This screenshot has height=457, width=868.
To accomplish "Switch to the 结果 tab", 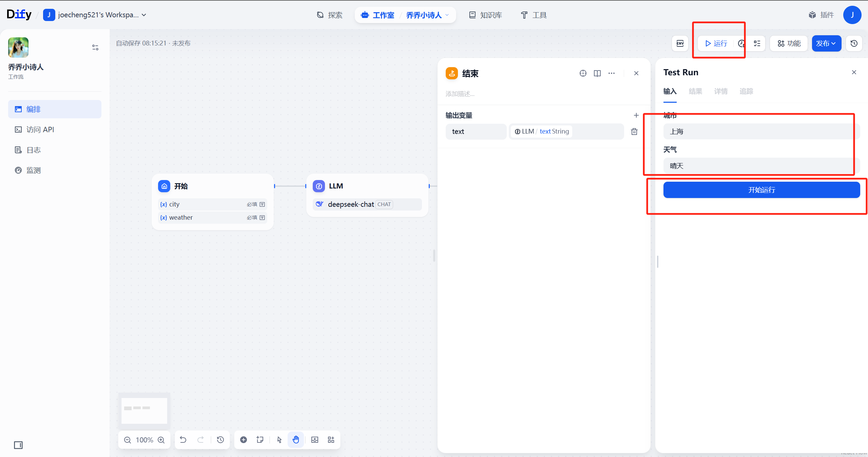I will coord(695,91).
